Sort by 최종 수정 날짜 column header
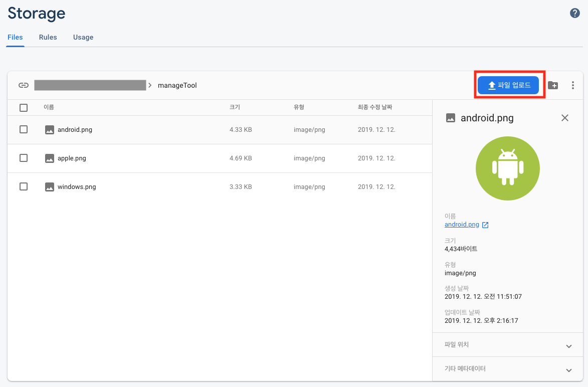Viewport: 588px width, 387px height. [x=375, y=107]
